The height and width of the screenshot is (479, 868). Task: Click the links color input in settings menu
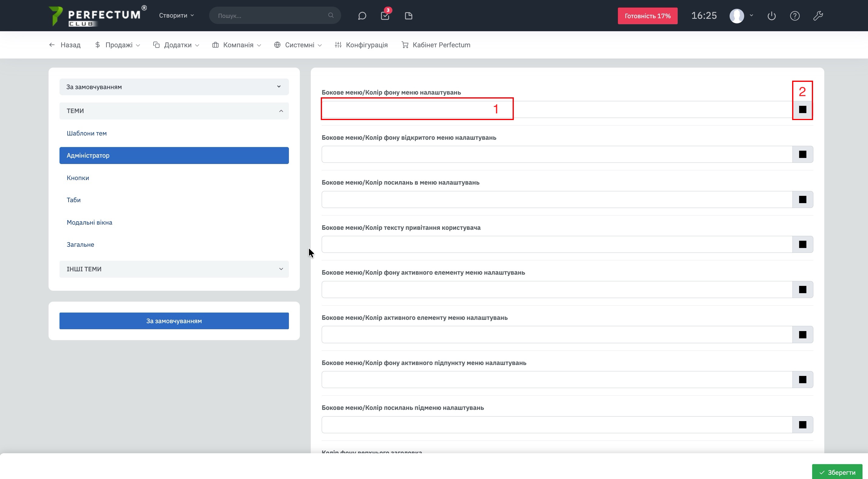point(557,199)
